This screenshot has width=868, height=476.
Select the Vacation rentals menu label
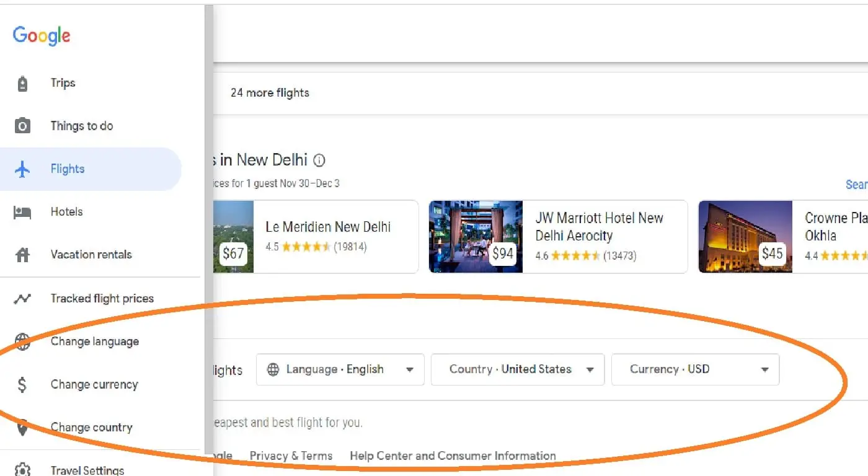(x=91, y=255)
